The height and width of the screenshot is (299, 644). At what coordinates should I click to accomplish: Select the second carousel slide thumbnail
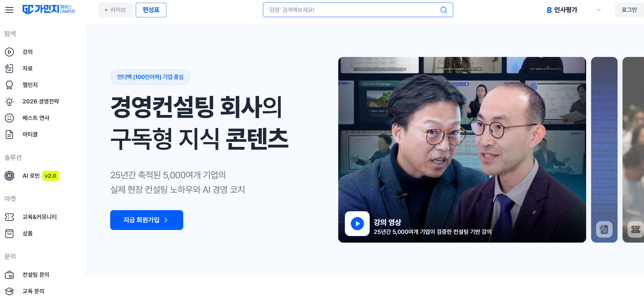click(604, 150)
